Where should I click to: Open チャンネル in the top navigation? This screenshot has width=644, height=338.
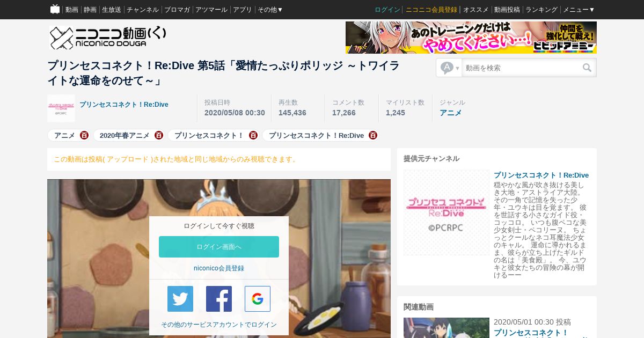point(143,10)
